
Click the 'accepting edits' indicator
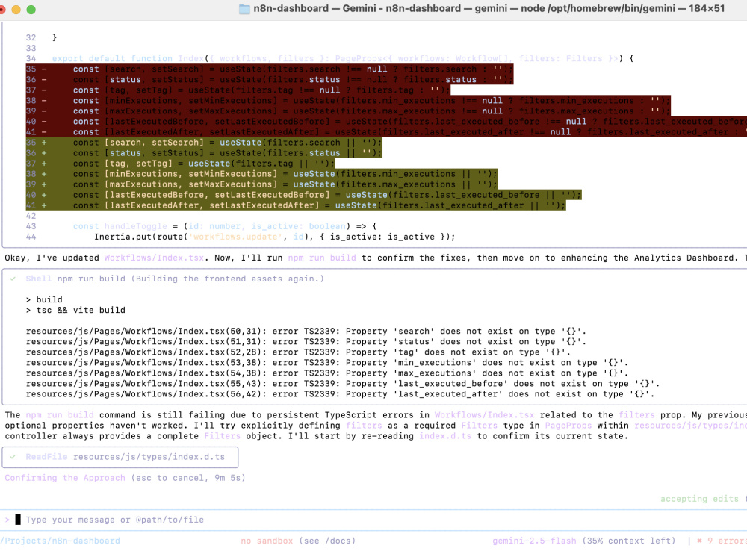click(x=699, y=499)
